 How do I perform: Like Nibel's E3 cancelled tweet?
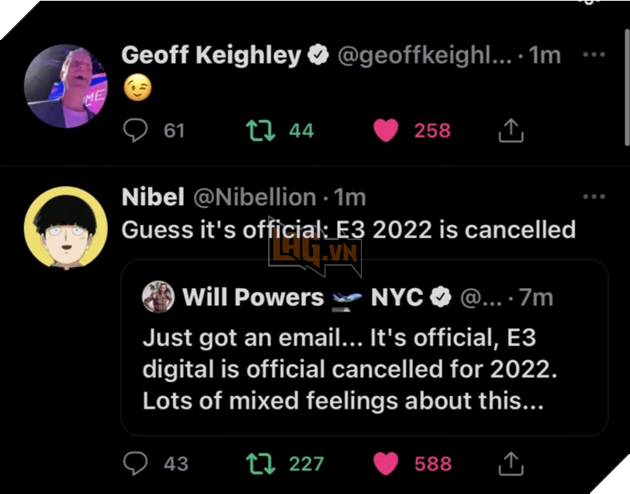coord(386,463)
